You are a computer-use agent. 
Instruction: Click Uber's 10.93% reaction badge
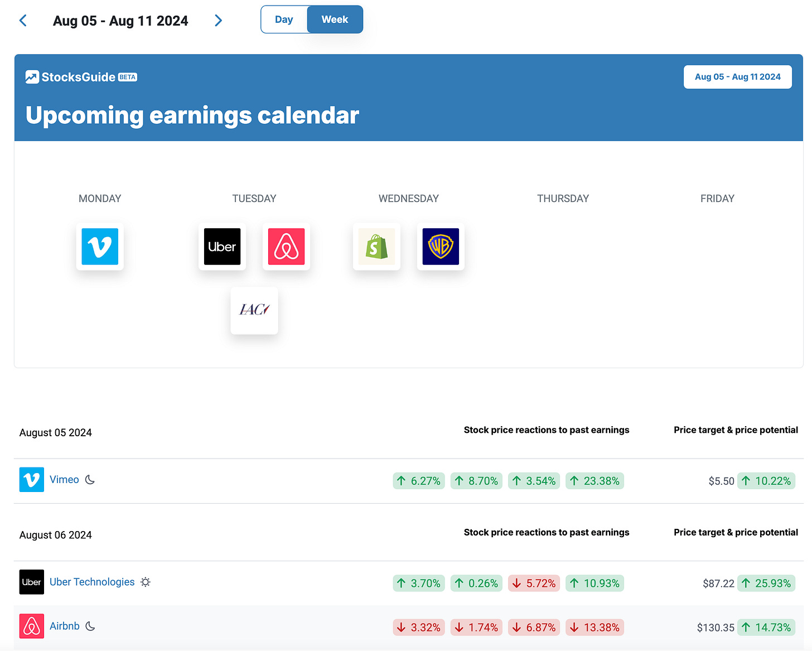(x=594, y=583)
